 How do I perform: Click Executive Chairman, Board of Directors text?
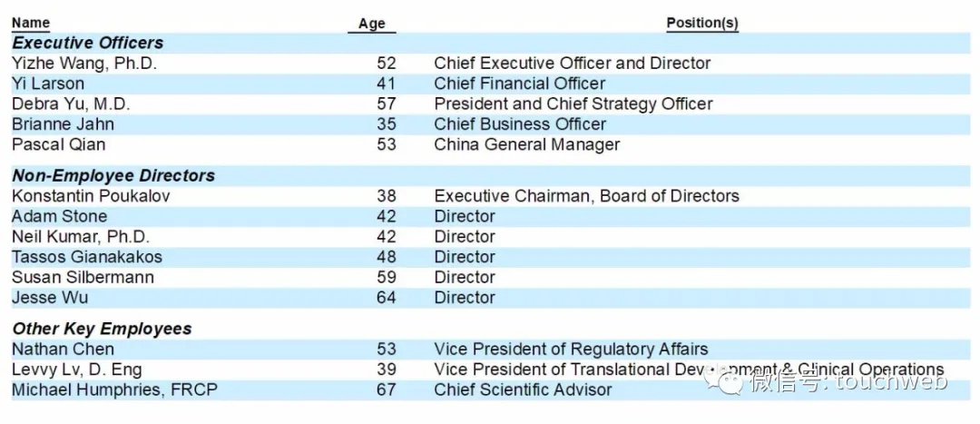(586, 196)
